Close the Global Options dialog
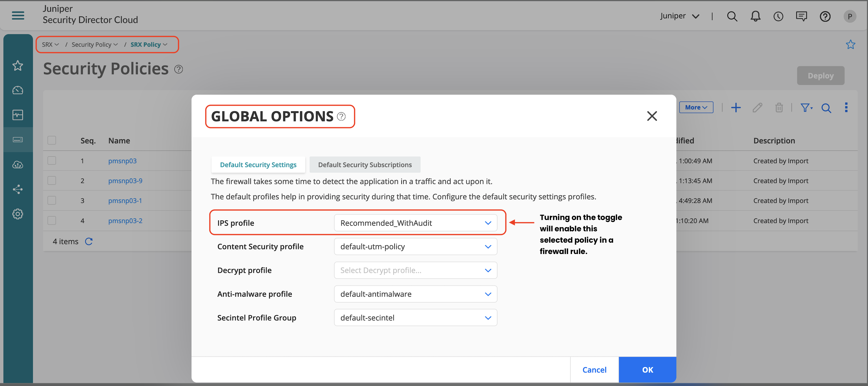 click(652, 116)
